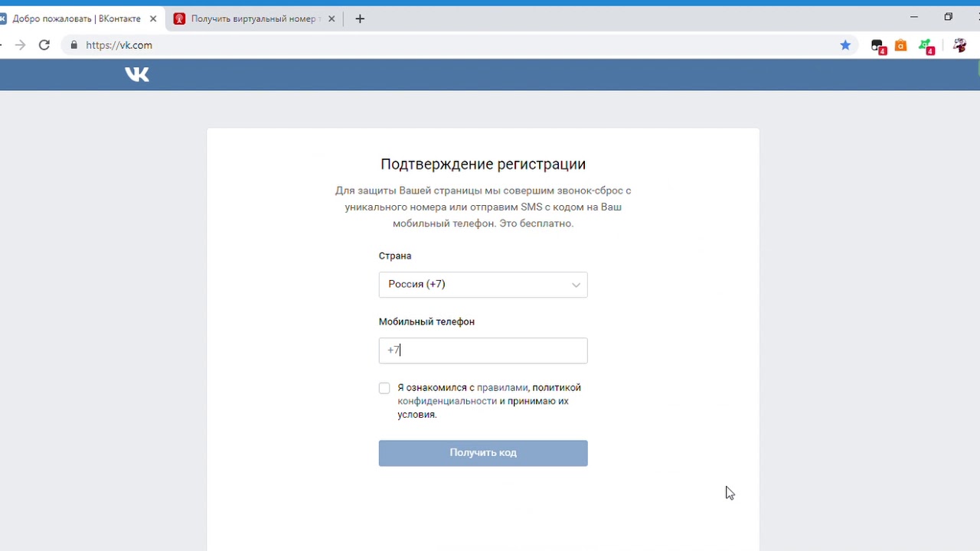980x551 pixels.
Task: Open the Россия (+7) country dropdown
Action: tap(483, 285)
